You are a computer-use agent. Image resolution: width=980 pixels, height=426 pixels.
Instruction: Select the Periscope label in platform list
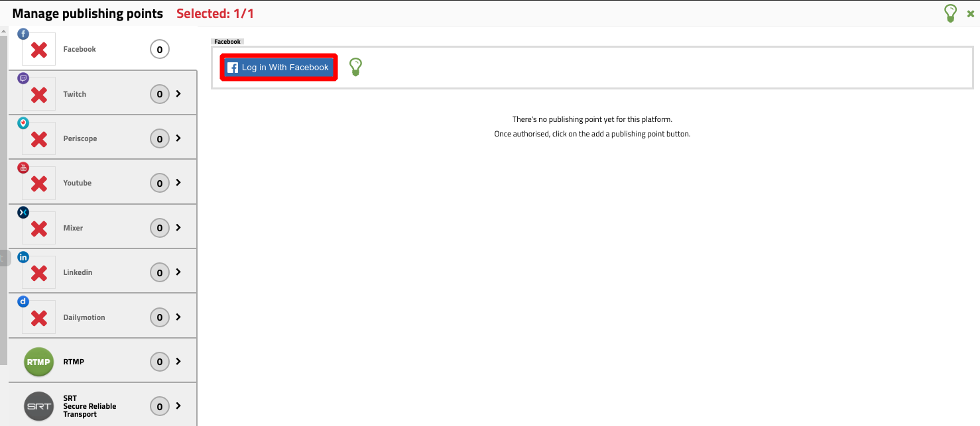(x=80, y=138)
